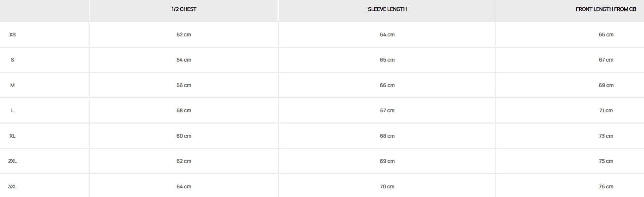Image resolution: width=644 pixels, height=197 pixels.
Task: Select the L size row label
Action: pos(12,111)
